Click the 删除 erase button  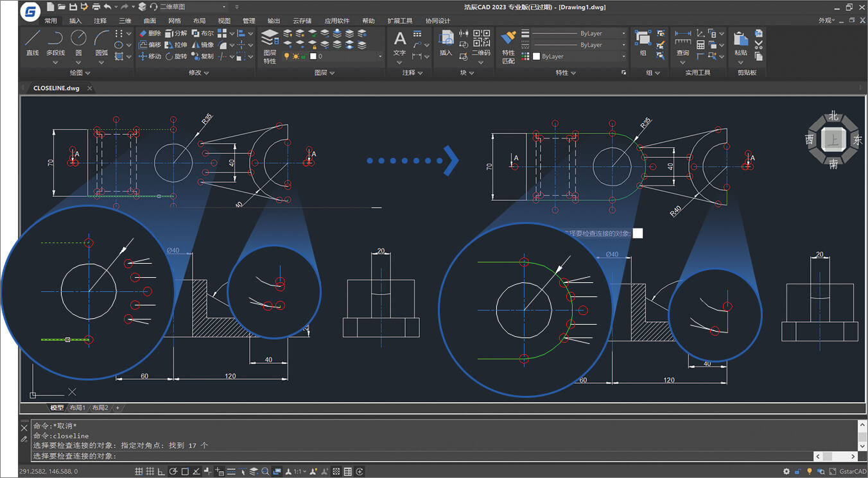point(150,33)
